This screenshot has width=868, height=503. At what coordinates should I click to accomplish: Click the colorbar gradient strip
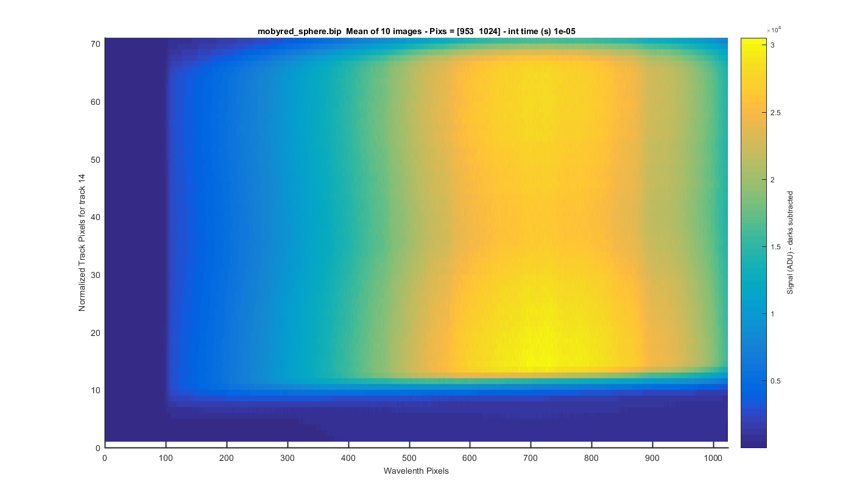click(x=752, y=243)
